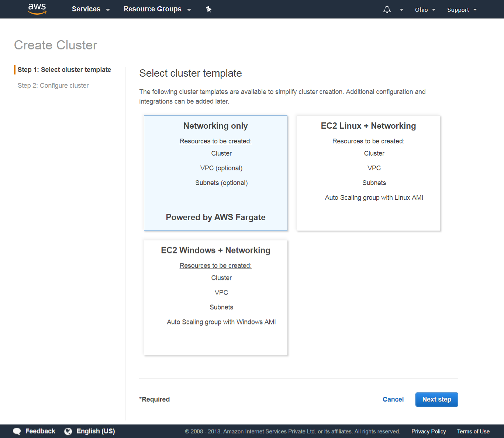Select the Networking only template card
Viewport: 504px width, 438px height.
215,173
